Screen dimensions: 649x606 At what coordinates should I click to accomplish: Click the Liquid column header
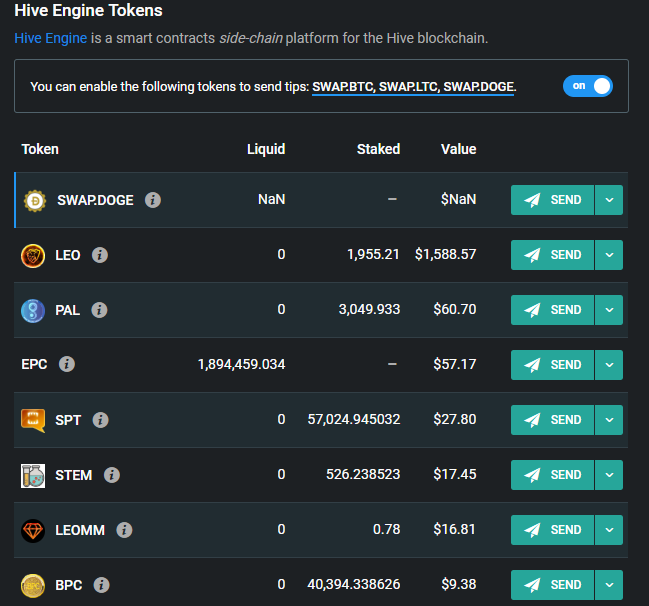click(x=266, y=149)
